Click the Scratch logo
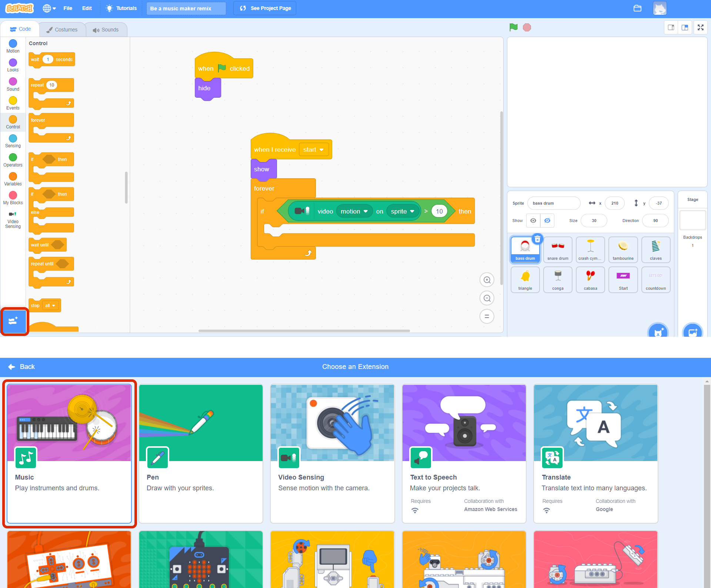Image resolution: width=711 pixels, height=588 pixels. 19,8
